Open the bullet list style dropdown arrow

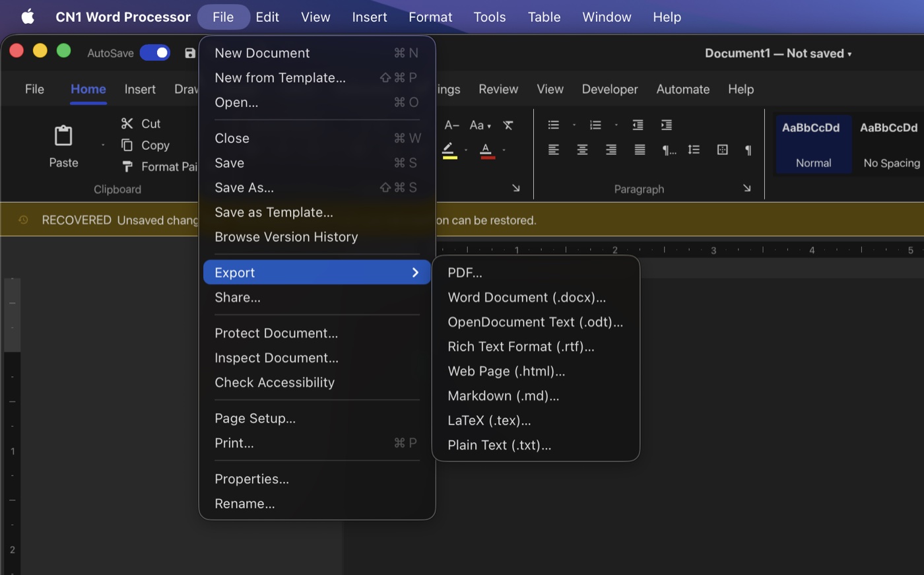click(x=574, y=125)
